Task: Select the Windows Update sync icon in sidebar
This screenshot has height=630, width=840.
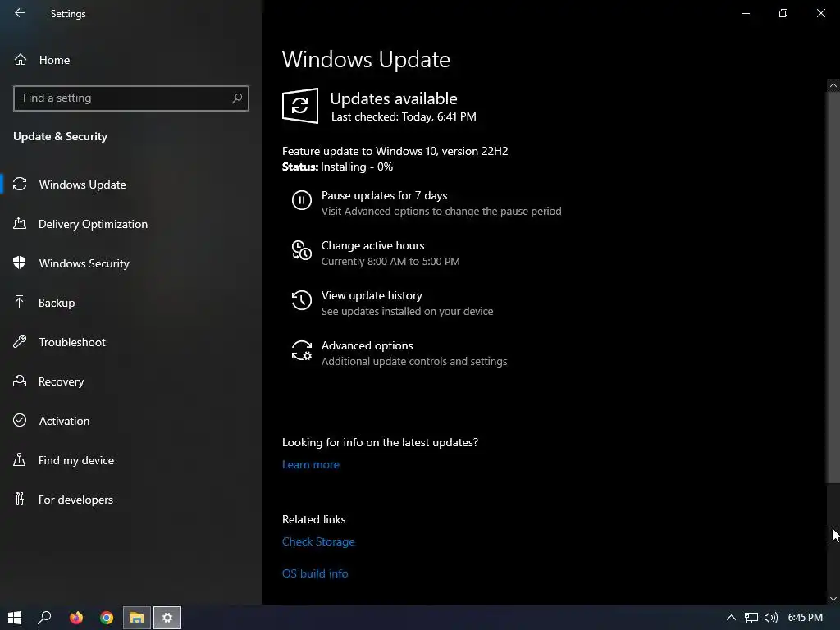Action: click(x=20, y=185)
